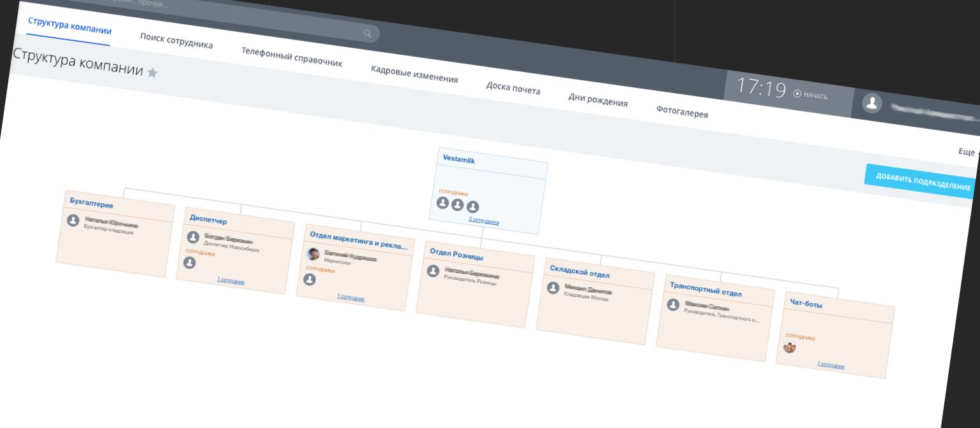Click head avatar in Диспетчер card

tap(193, 237)
